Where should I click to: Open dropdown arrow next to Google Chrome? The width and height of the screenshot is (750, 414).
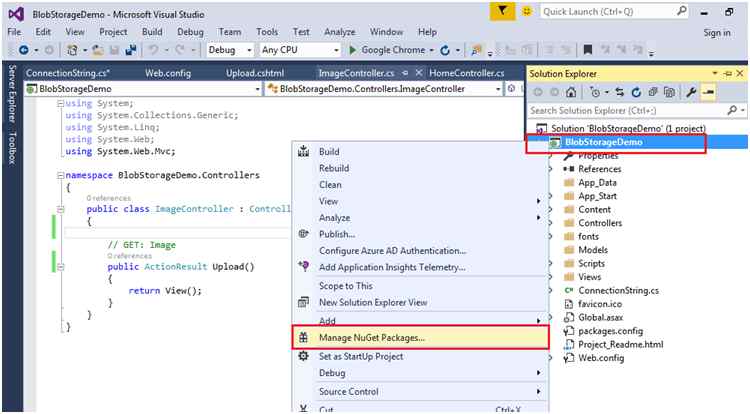[x=431, y=50]
